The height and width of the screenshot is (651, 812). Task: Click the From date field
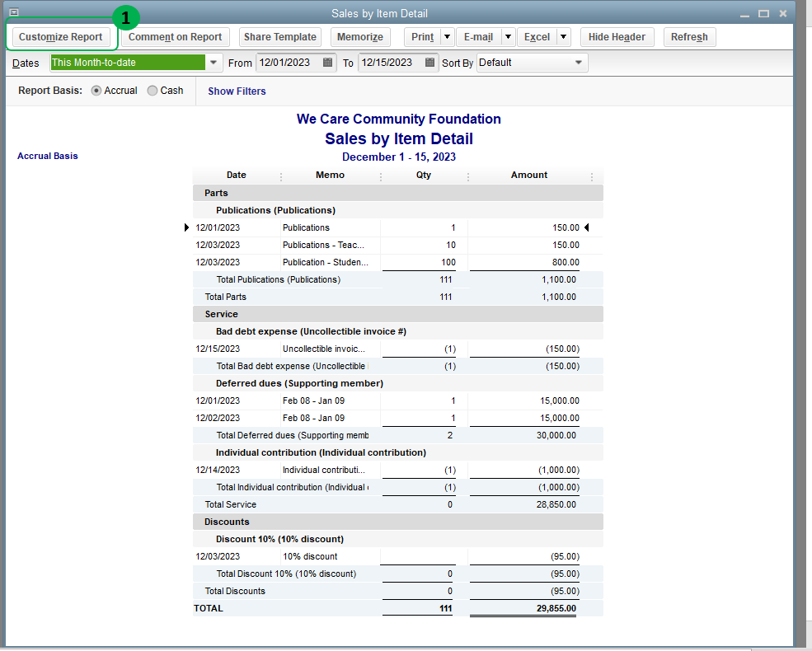[x=289, y=63]
